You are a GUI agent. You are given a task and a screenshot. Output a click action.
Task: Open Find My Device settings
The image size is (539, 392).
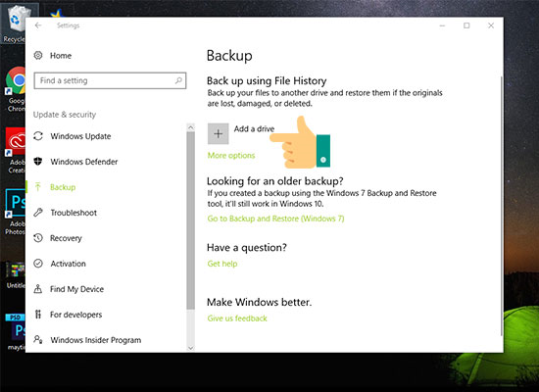coord(76,289)
